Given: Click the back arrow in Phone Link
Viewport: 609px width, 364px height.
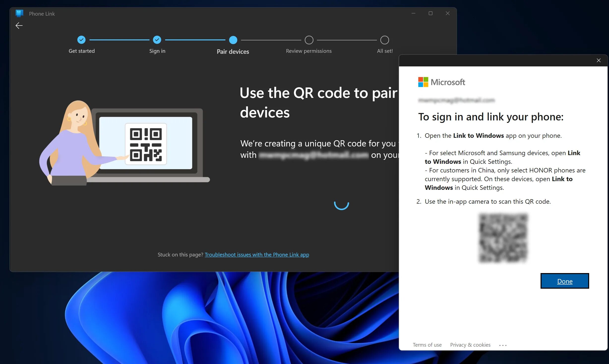Looking at the screenshot, I should [19, 26].
